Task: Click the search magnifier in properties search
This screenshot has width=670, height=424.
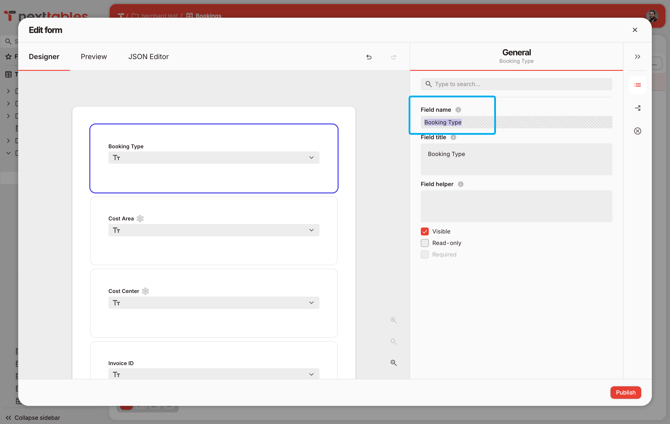Action: point(428,84)
